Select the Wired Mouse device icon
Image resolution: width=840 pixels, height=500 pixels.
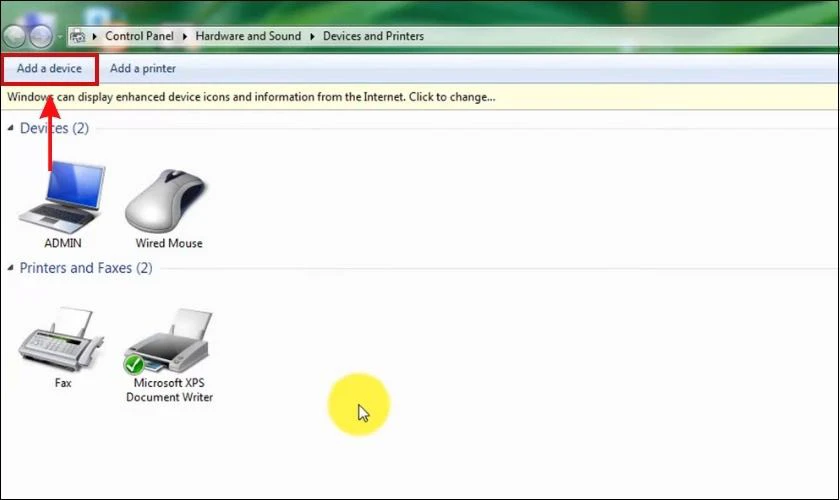click(x=165, y=200)
